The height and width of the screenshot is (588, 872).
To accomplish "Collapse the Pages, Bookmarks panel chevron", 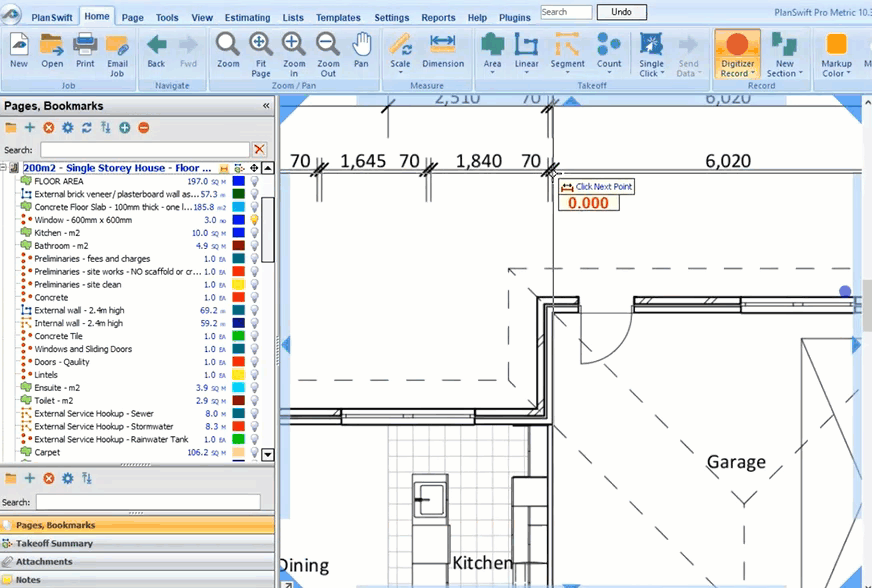I will (x=266, y=106).
